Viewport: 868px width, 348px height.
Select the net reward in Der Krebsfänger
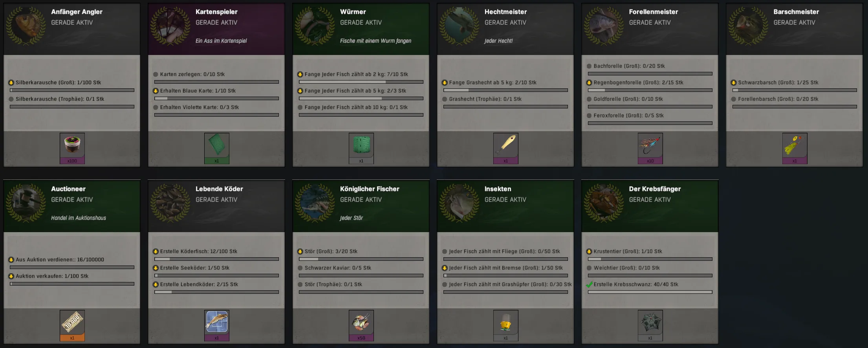pos(650,325)
